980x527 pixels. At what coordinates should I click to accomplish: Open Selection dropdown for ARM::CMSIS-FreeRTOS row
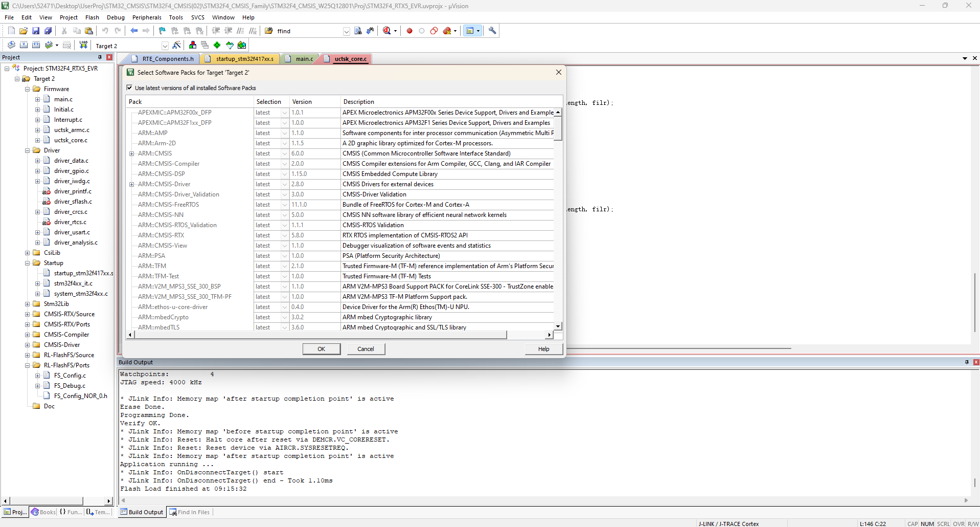[285, 205]
